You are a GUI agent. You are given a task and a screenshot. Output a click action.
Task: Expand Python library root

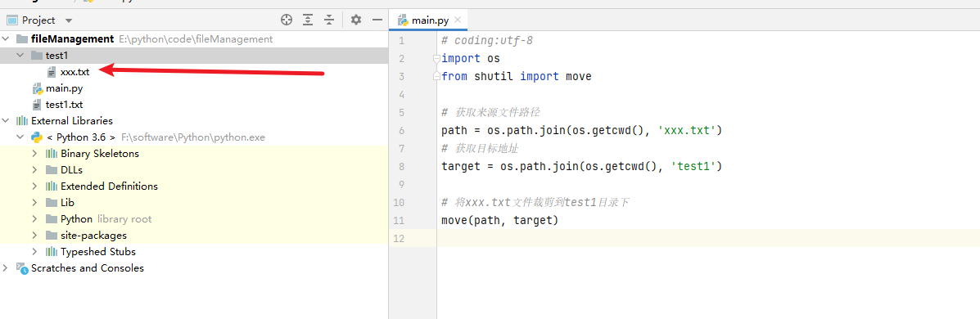click(x=35, y=219)
